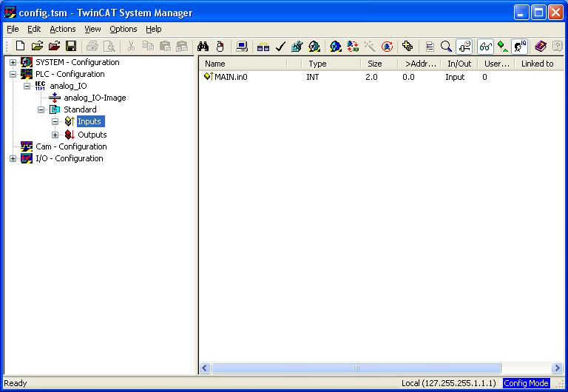Screen dimensions: 568x392
Task: Click the magnifier search icon in toolbar
Action: coord(446,46)
